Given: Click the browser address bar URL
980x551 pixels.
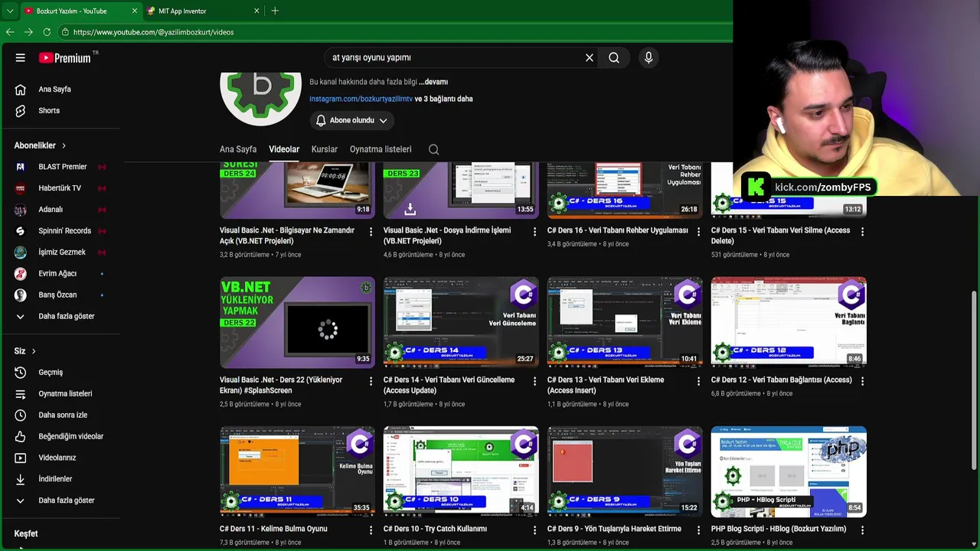Looking at the screenshot, I should 153,32.
